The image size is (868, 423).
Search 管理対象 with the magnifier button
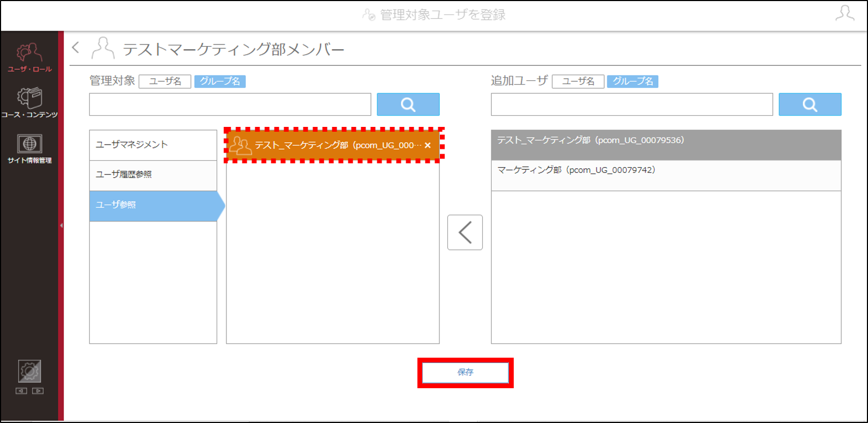click(x=408, y=104)
